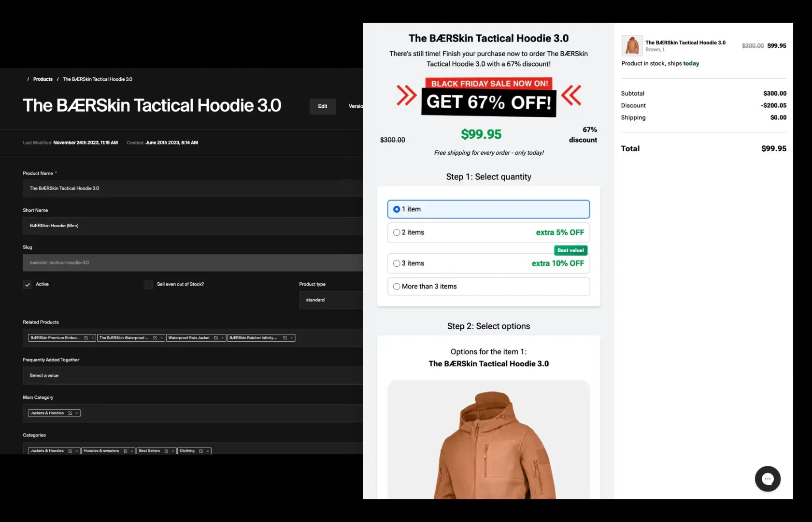Remove Best Sellers category tag

pyautogui.click(x=172, y=451)
